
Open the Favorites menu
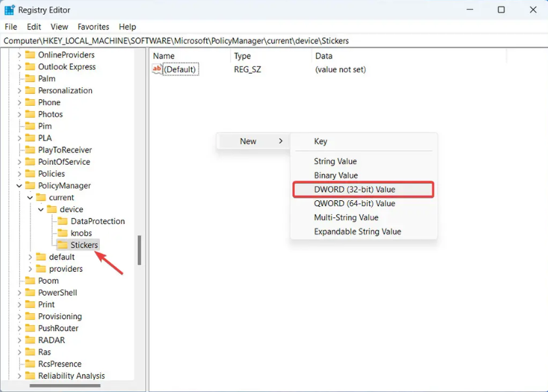(x=93, y=27)
